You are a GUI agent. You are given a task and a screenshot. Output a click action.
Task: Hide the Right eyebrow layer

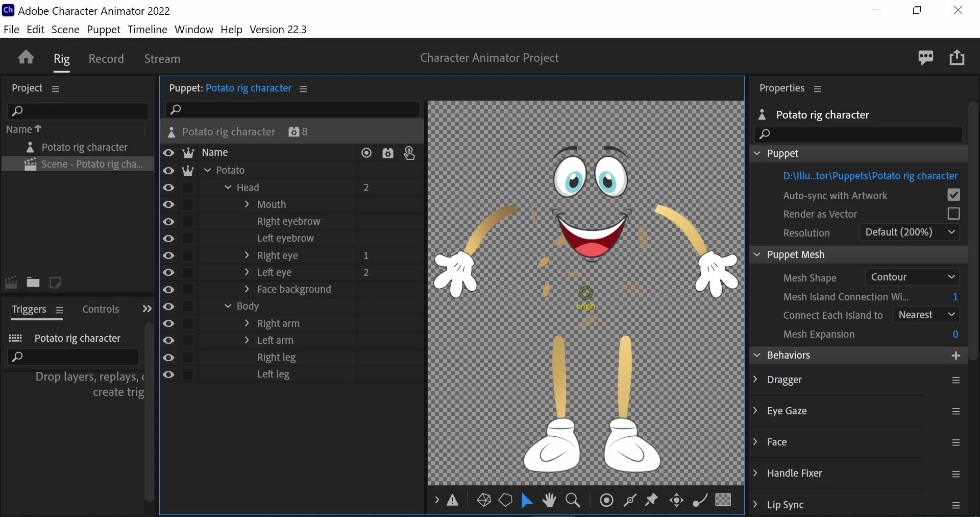168,222
